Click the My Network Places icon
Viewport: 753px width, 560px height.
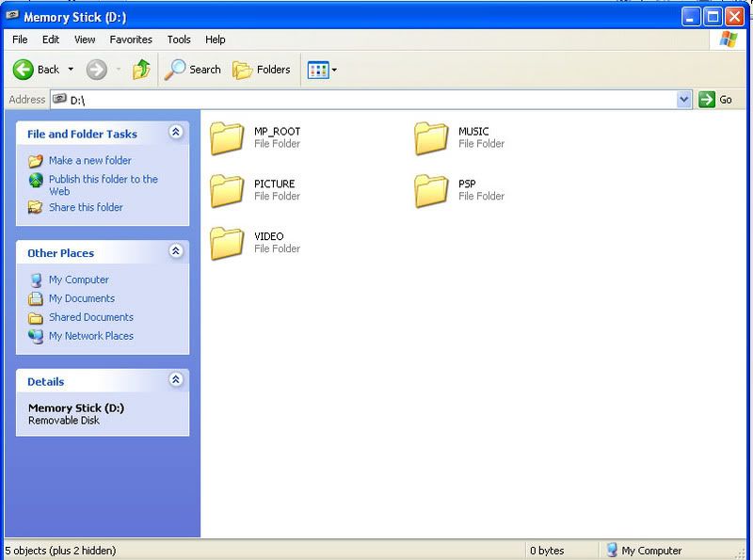(x=36, y=337)
